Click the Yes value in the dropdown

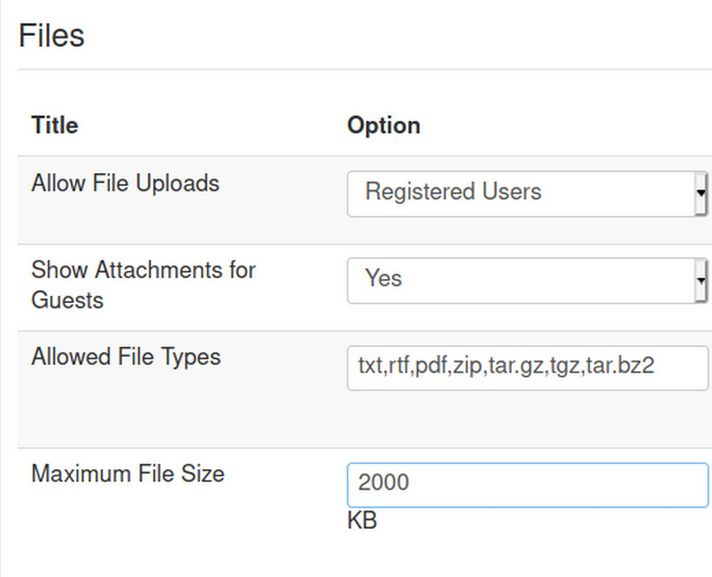383,279
